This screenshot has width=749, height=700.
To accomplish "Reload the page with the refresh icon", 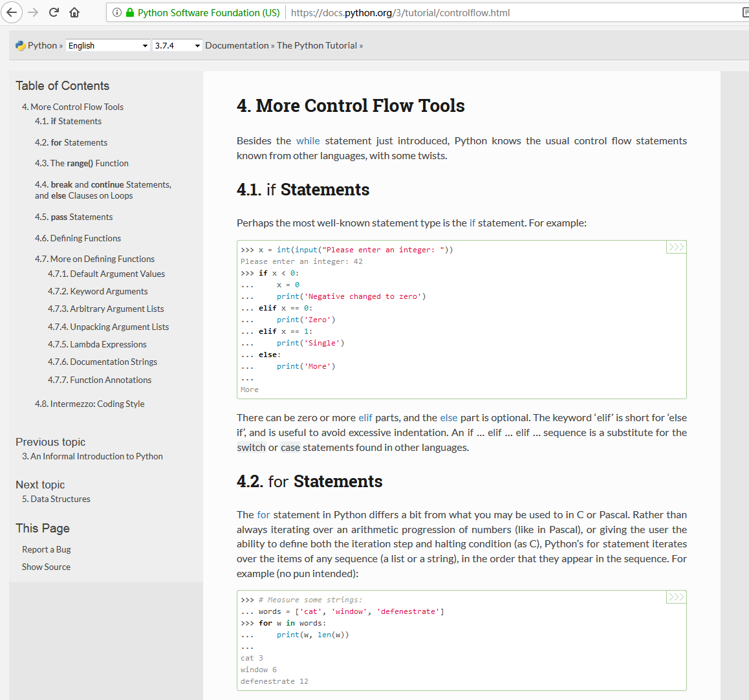I will coord(53,12).
